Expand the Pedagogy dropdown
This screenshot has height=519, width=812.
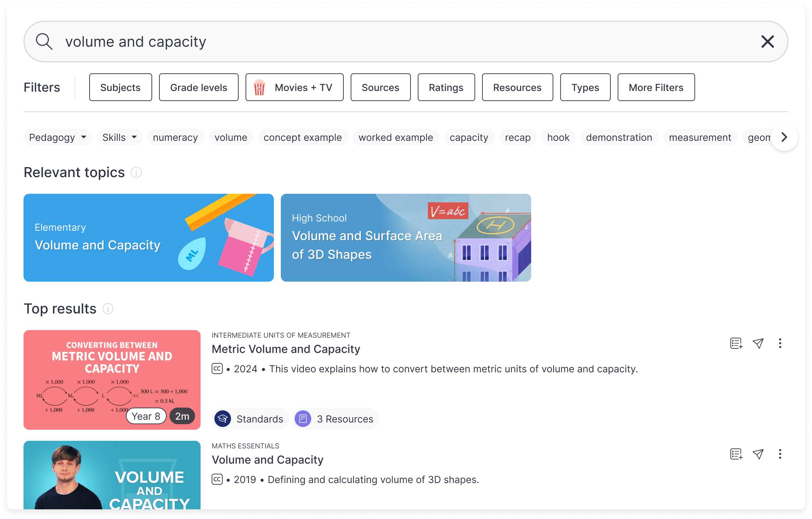point(58,137)
